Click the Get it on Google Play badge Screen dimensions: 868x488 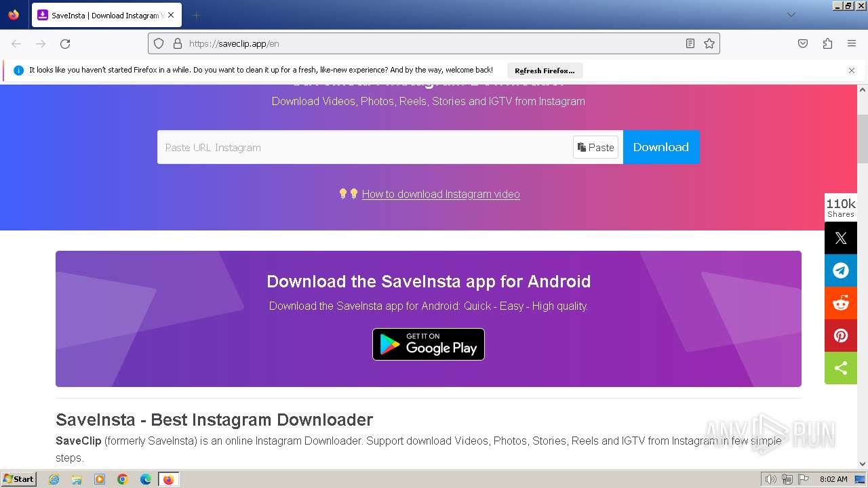pyautogui.click(x=429, y=344)
